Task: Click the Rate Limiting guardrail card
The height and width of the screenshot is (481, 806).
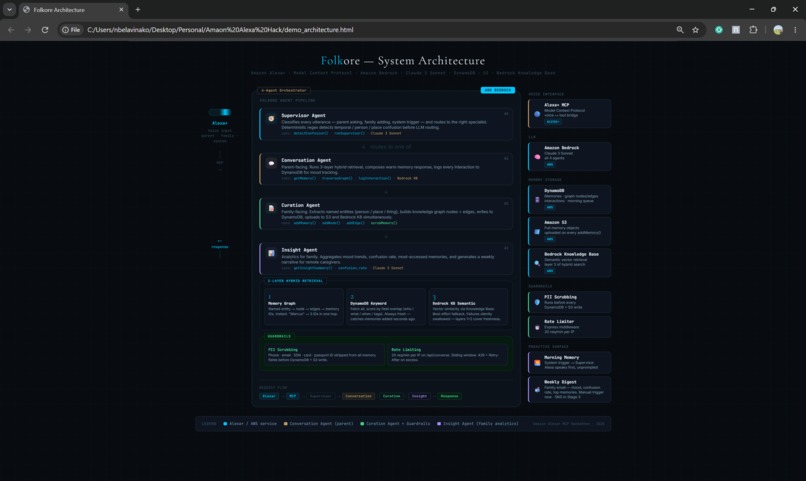Action: pos(447,355)
